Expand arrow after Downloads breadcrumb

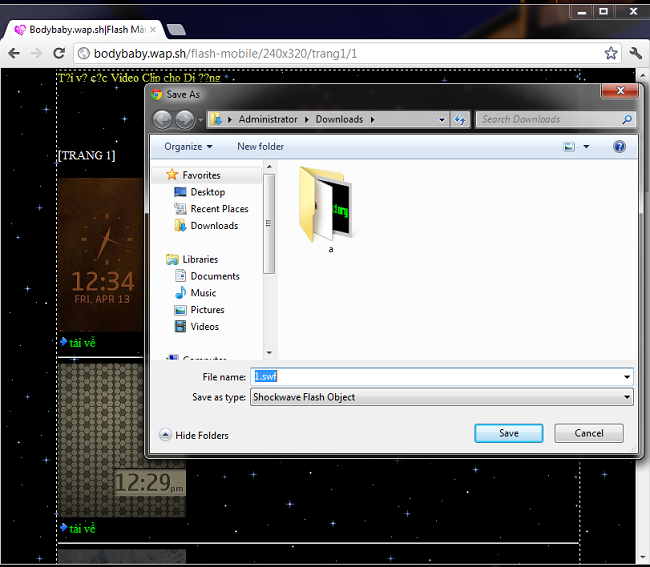pos(372,120)
